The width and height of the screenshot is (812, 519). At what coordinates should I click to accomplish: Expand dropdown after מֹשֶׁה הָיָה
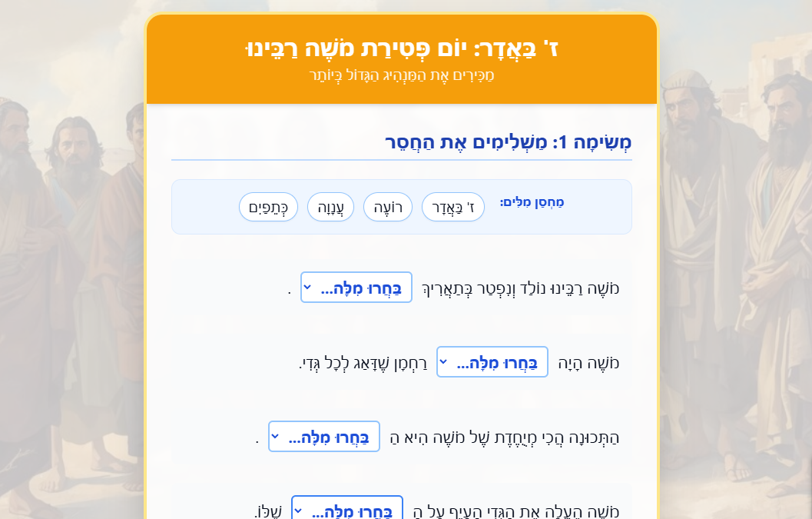tap(492, 362)
